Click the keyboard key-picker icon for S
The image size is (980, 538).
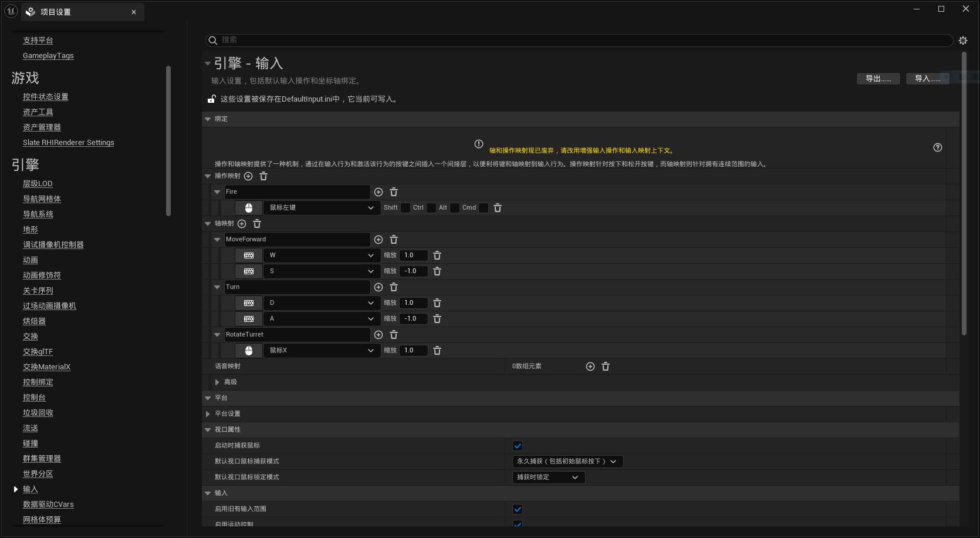tap(249, 271)
